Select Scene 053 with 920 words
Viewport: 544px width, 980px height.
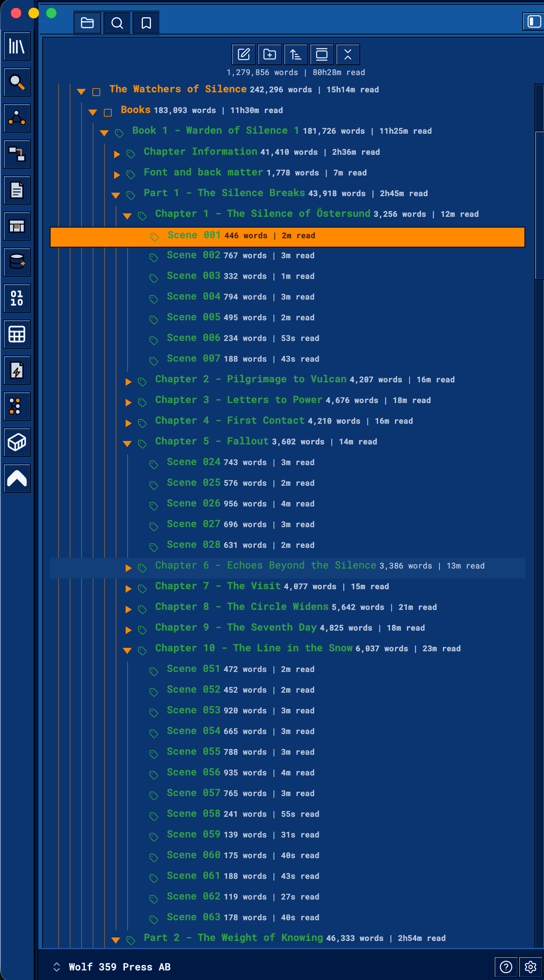tap(287, 711)
